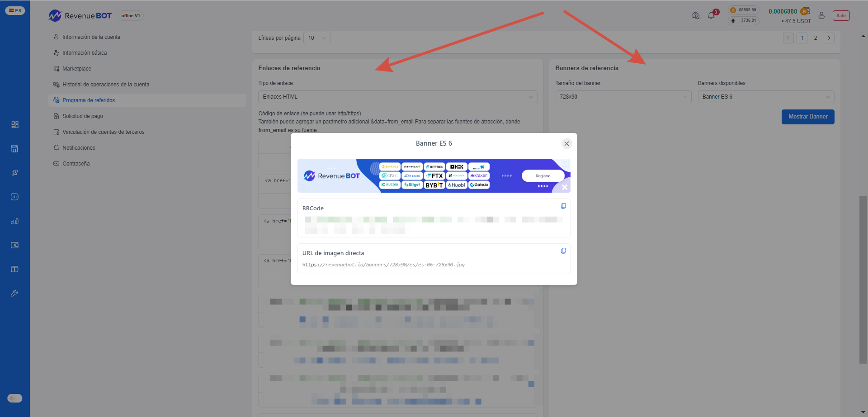Viewport: 868px width, 417px height.
Task: Open the Líneas por página dropdown
Action: (x=317, y=38)
